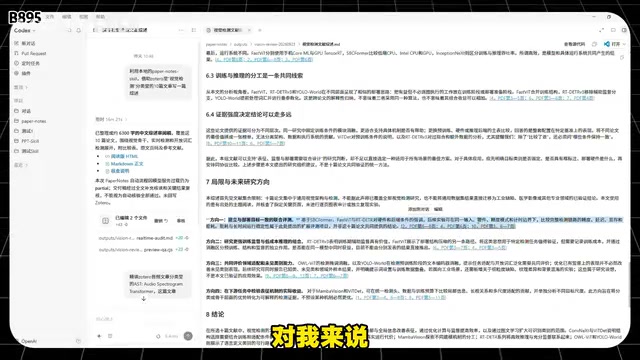Click the notification bell icon in sidebar header
This screenshot has height=360, width=640.
(x=78, y=31)
